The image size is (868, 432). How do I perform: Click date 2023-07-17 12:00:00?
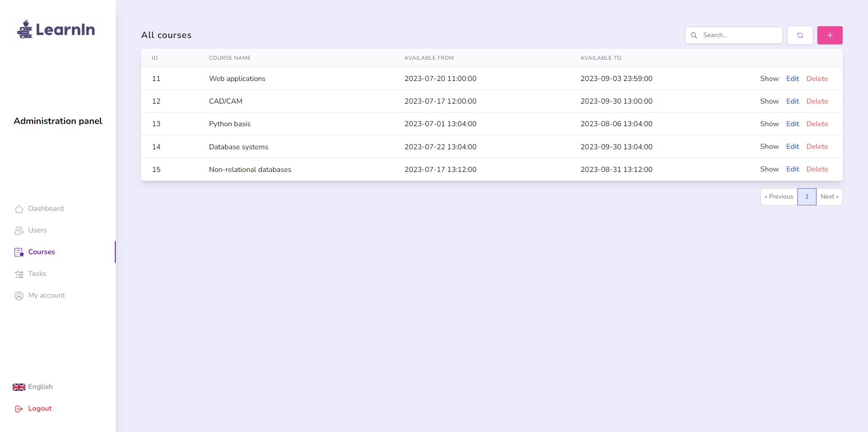click(x=440, y=101)
